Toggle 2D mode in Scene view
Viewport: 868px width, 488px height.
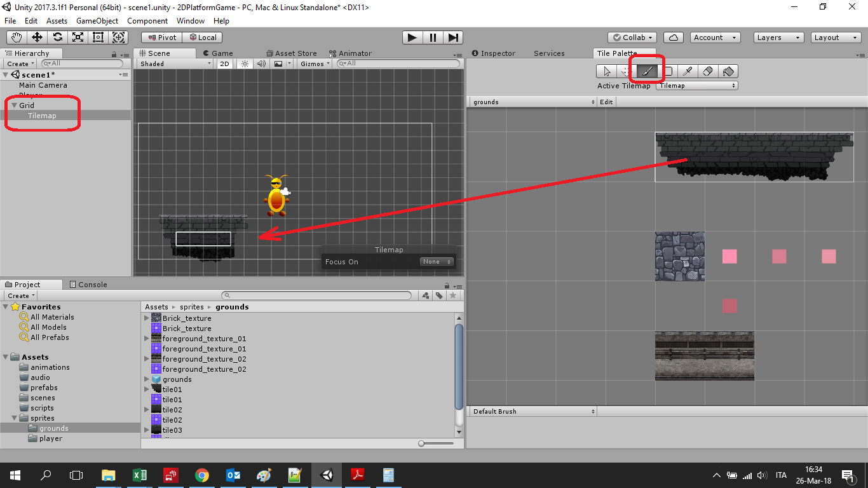tap(224, 64)
